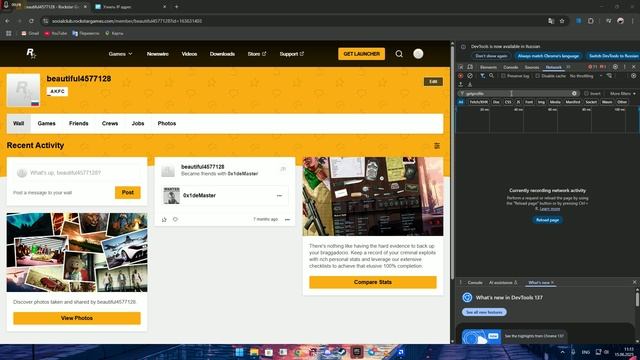Screen dimensions: 640x360
Task: Switch to DevTools Elements tab
Action: coord(488,67)
